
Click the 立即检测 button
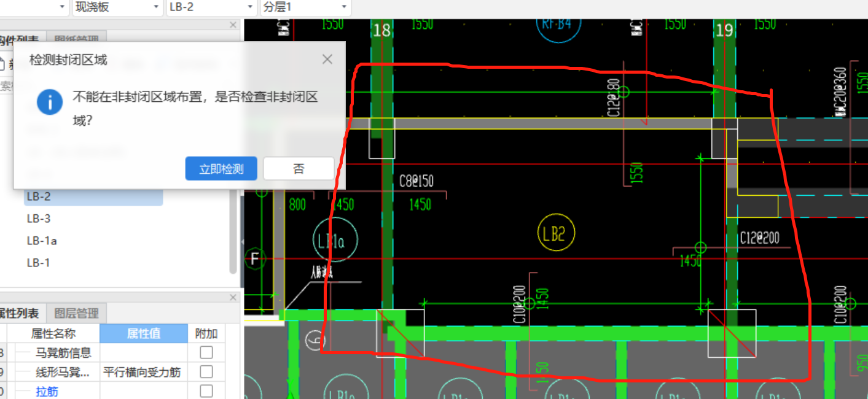click(x=221, y=169)
